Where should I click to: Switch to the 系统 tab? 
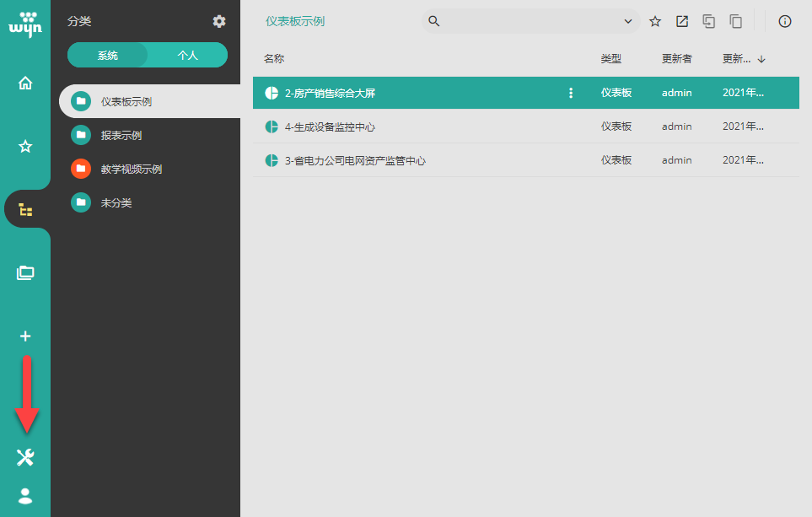click(108, 55)
